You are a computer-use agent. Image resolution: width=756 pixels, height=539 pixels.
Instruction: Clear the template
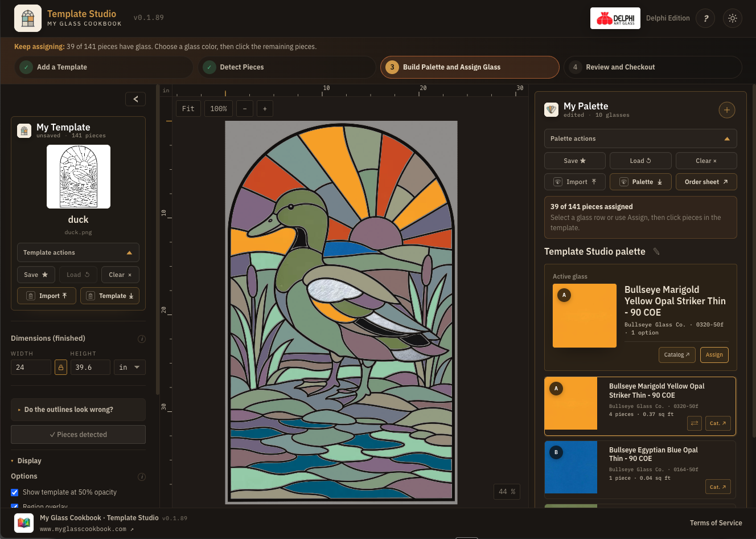(x=120, y=275)
